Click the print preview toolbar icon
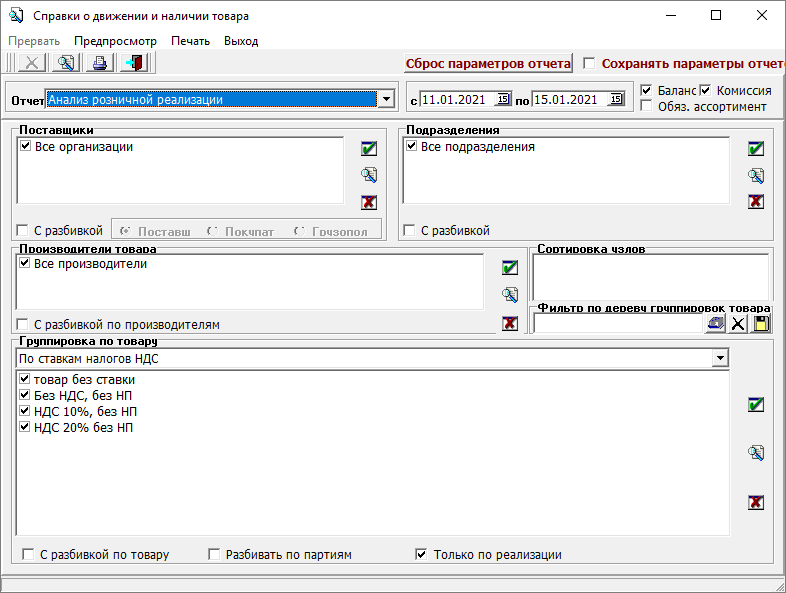 pyautogui.click(x=66, y=63)
